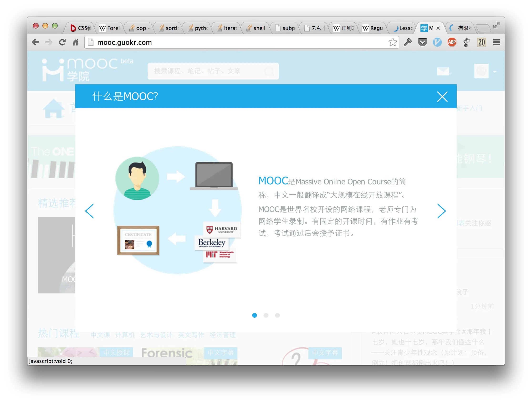Viewport: 532px width, 403px height.
Task: Click the Evernote-style clipper extension icon
Action: coord(467,42)
